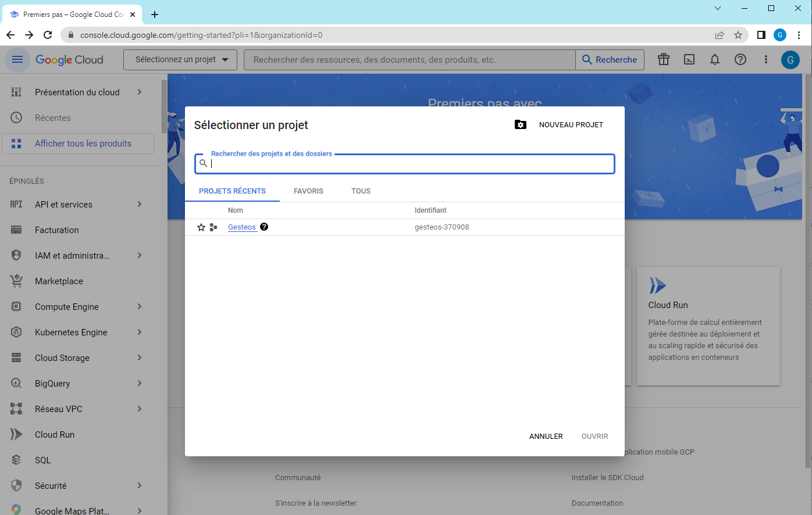Expand the API et services submenu
Viewport: 812px width, 515px height.
tap(140, 204)
